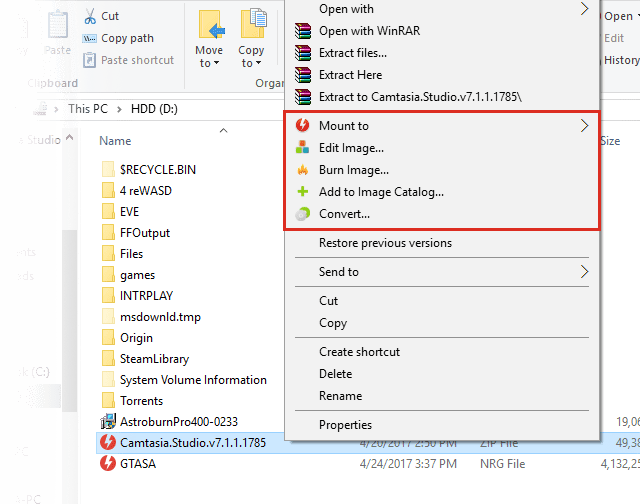Click the Open button in ribbon
This screenshot has height=504, width=640.
pyautogui.click(x=618, y=16)
